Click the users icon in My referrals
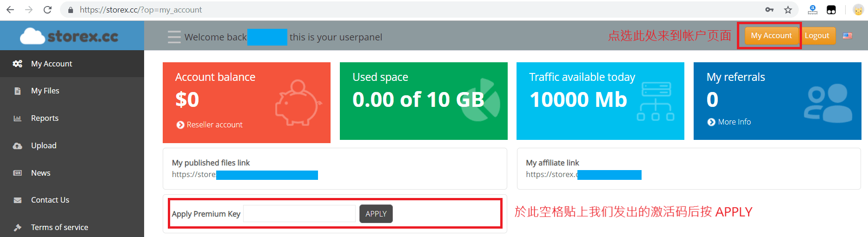Viewport: 868px width, 237px height. (x=828, y=103)
